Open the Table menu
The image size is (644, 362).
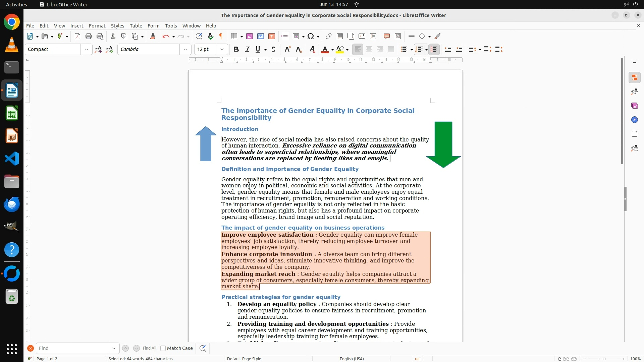point(136,25)
